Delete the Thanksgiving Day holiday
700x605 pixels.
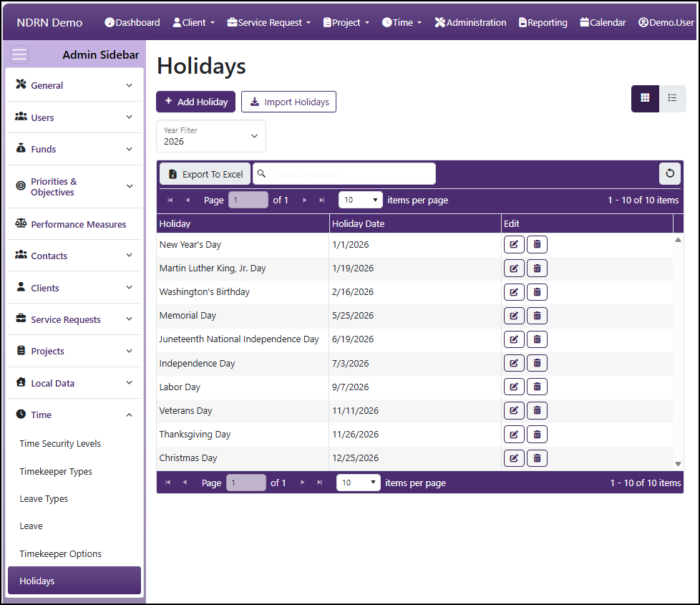pyautogui.click(x=537, y=434)
